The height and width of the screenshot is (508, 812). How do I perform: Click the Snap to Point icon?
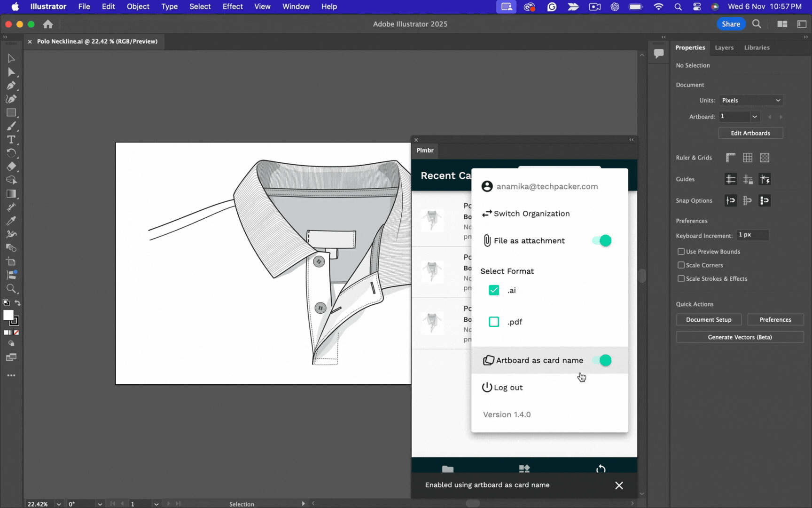731,200
